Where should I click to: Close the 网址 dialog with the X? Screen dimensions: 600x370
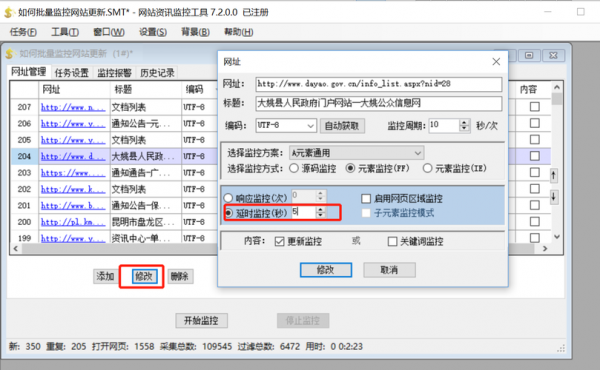[496, 62]
